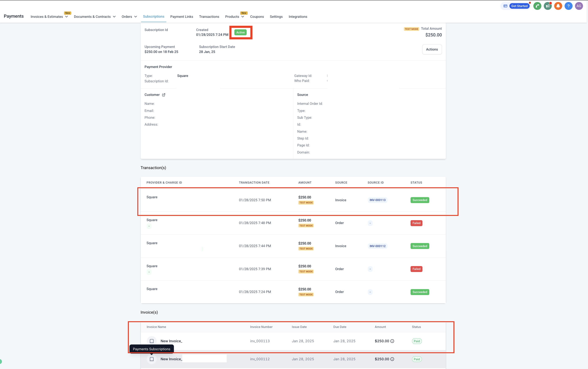This screenshot has height=369, width=588.
Task: Click info icon beside inv_000112 amount
Action: pyautogui.click(x=392, y=359)
